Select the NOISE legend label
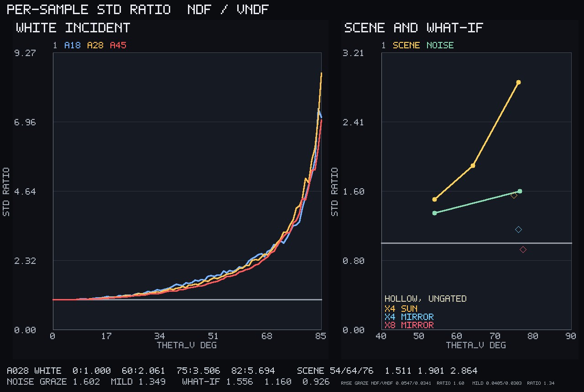Image resolution: width=584 pixels, height=392 pixels. pyautogui.click(x=440, y=45)
